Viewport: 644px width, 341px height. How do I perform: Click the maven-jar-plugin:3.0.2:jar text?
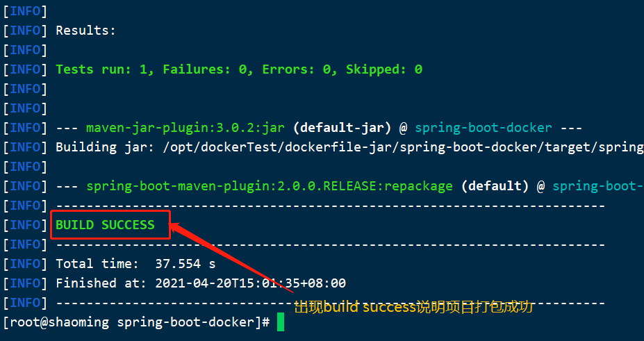click(185, 128)
